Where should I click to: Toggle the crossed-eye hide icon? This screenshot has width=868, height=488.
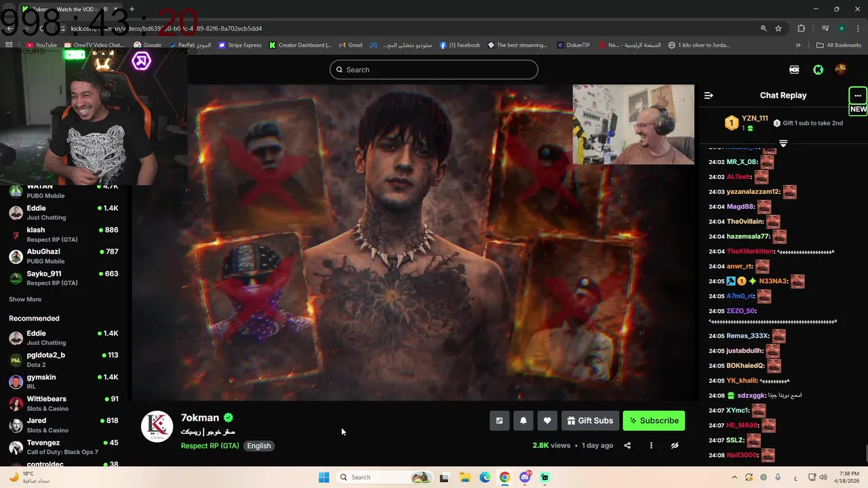coord(675,445)
